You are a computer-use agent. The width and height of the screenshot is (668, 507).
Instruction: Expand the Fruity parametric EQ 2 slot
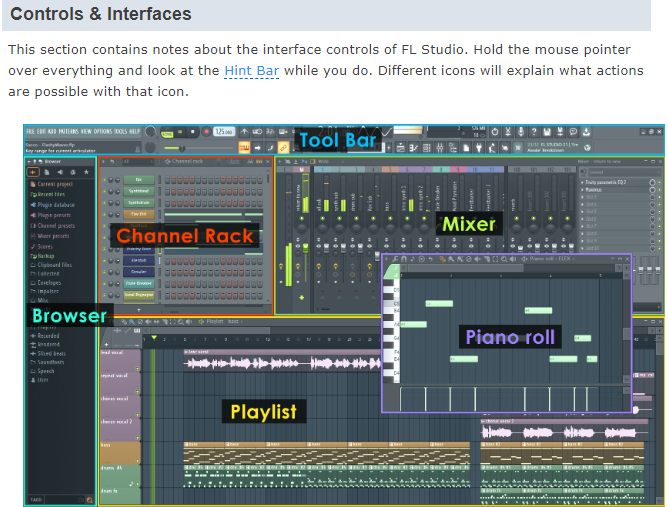point(582,182)
